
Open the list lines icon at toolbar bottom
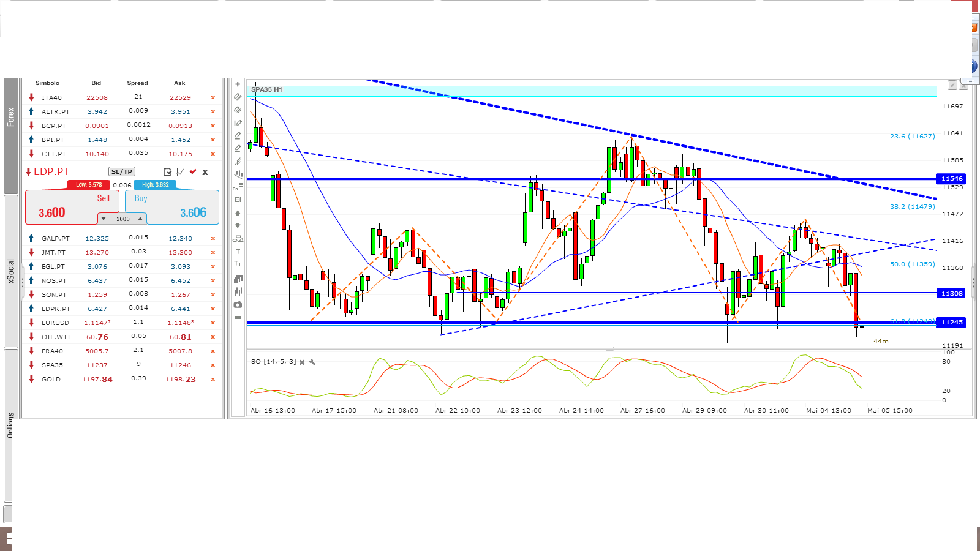pos(238,317)
